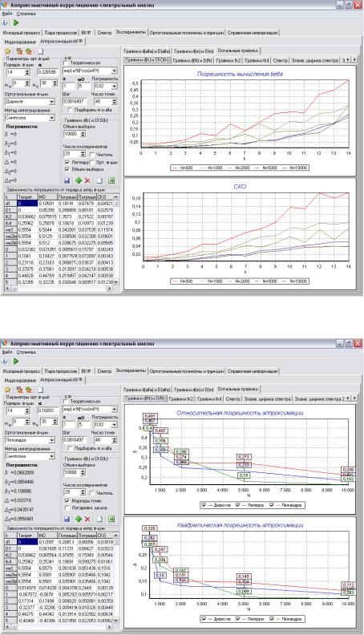Toggle Теоретическая checkbox in the Дирихле window
This screenshot has width=364, height=635.
[x=67, y=63]
